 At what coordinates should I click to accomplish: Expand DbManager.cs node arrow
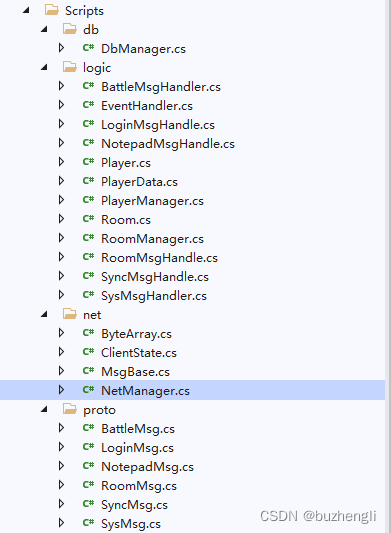pos(61,48)
